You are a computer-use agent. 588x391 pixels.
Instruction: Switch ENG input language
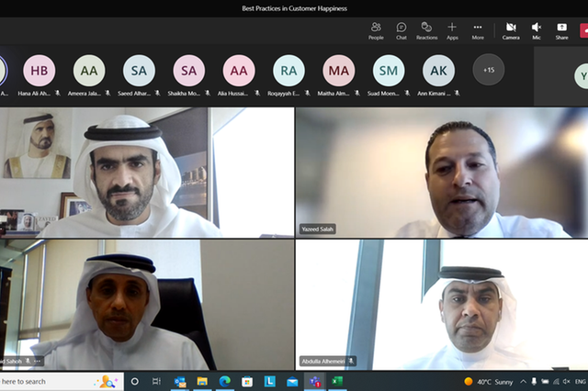581,382
